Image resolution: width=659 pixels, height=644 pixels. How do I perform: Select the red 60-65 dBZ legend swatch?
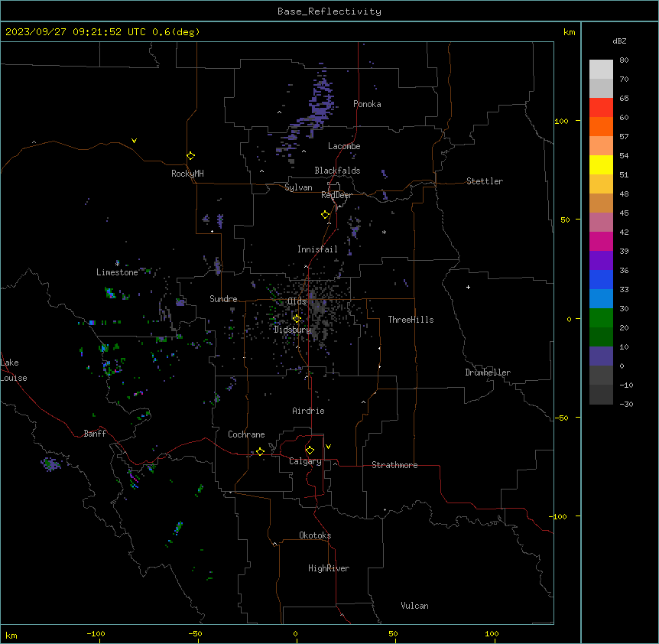(601, 108)
